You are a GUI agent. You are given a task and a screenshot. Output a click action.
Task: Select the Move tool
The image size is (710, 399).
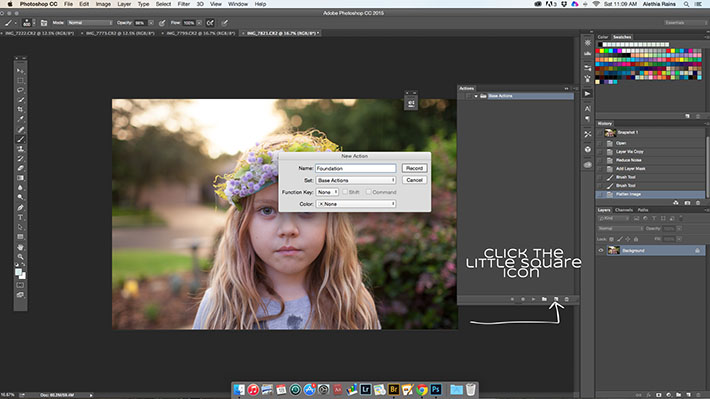pos(20,71)
